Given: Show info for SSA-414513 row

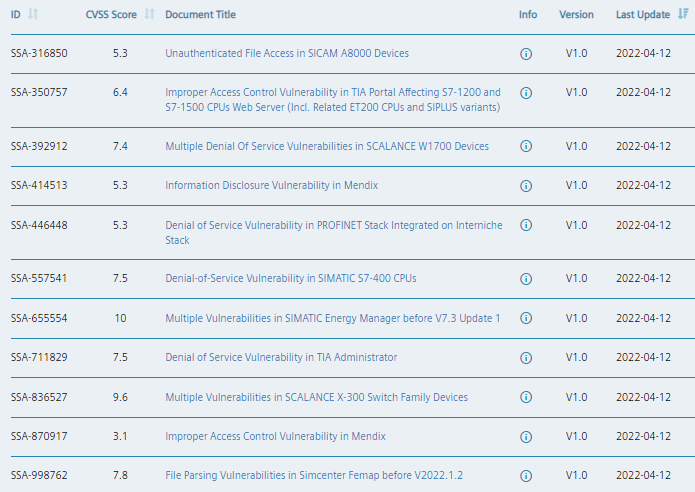Looking at the screenshot, I should tap(526, 186).
